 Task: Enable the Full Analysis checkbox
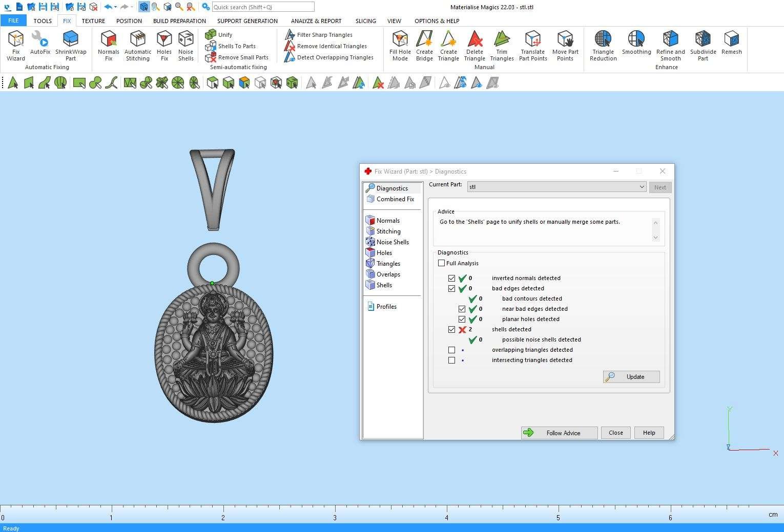pyautogui.click(x=442, y=263)
